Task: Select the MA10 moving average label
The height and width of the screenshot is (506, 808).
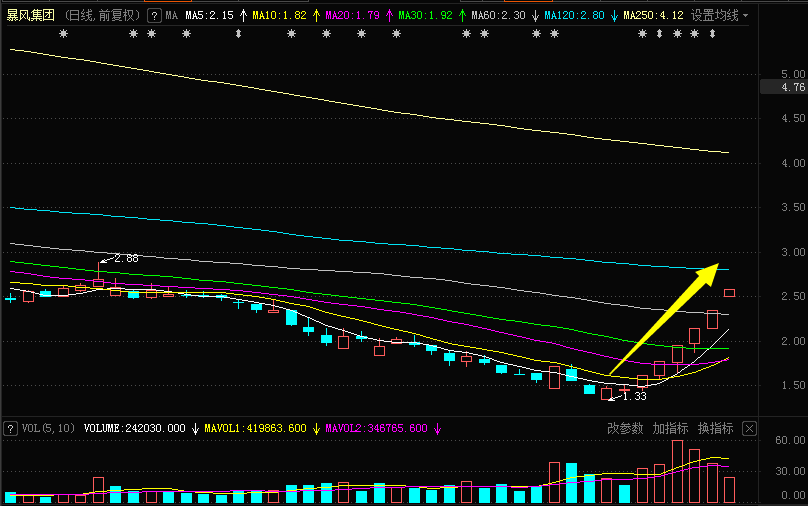Action: [x=279, y=16]
